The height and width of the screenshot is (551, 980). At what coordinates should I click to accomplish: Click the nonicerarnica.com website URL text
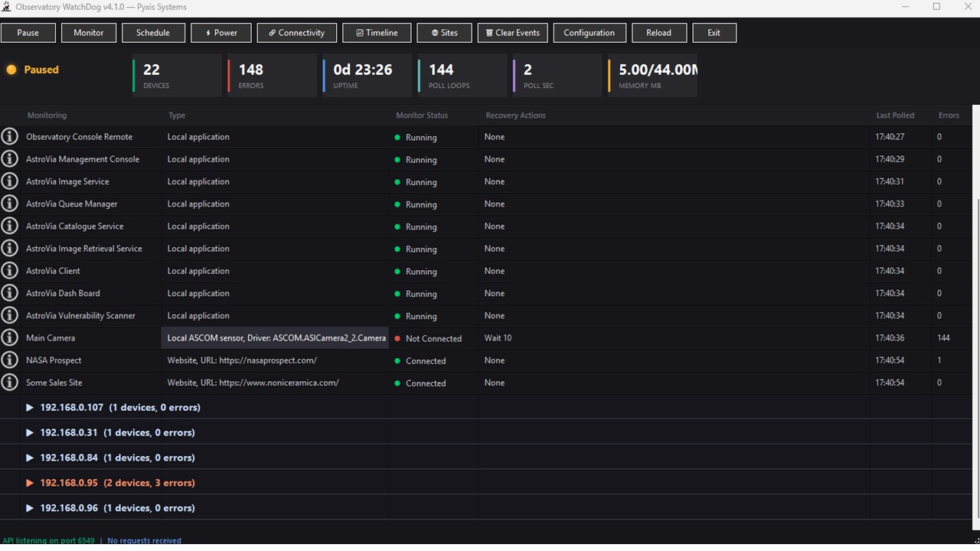[279, 383]
